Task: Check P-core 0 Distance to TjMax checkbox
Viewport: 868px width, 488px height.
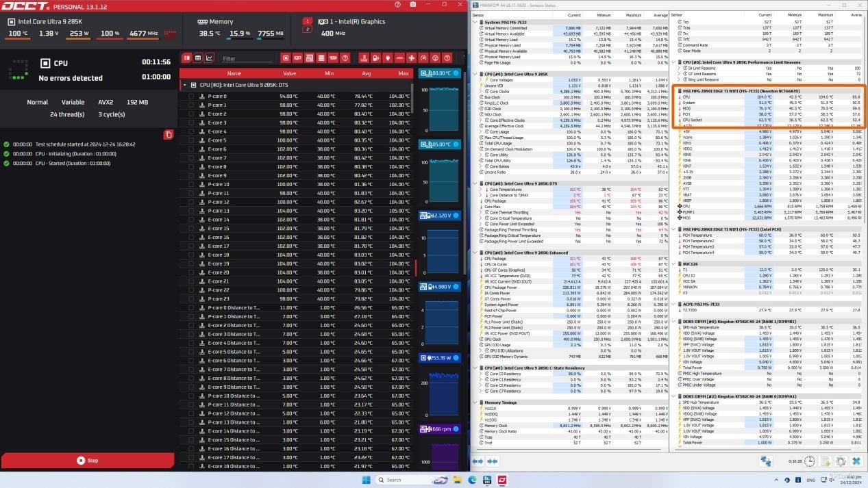Action: tap(192, 308)
